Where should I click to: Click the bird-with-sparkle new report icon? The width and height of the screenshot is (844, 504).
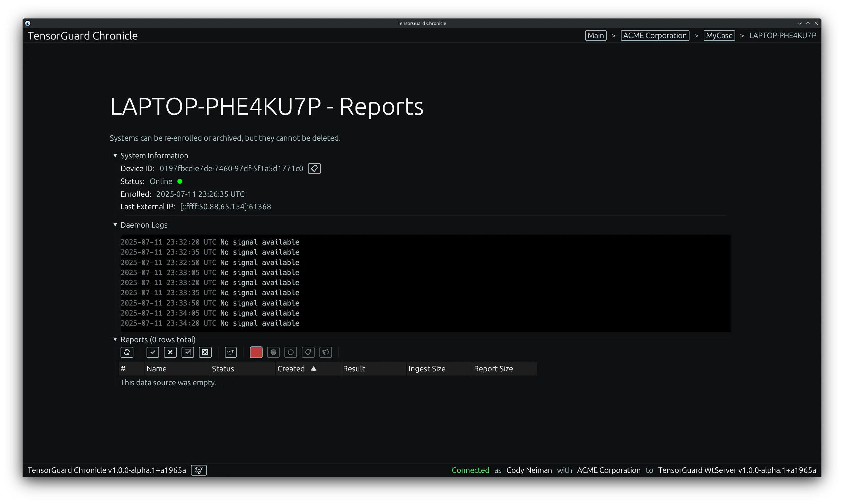coord(231,352)
